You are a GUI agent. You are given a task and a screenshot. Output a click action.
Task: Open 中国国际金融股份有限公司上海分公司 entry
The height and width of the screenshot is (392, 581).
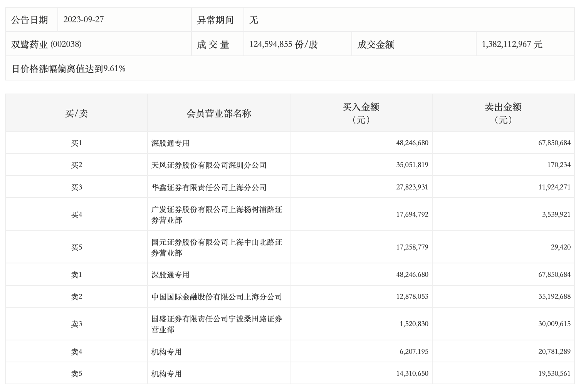tap(217, 297)
